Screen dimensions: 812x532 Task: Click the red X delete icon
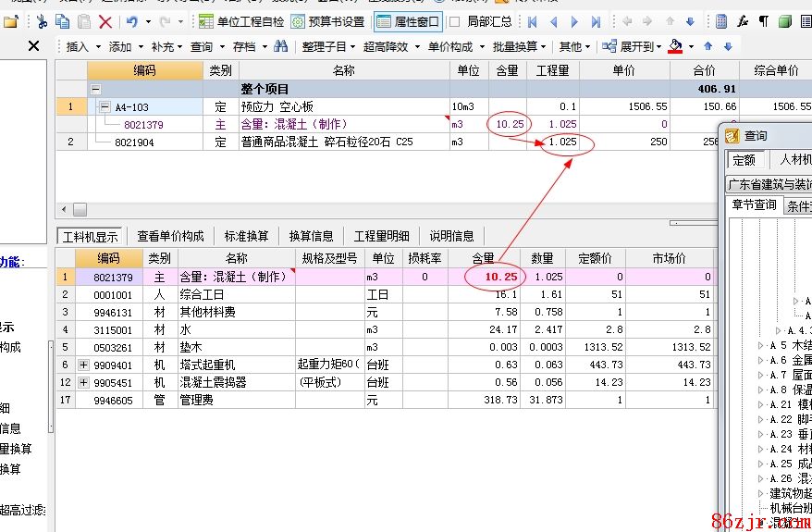(x=105, y=21)
